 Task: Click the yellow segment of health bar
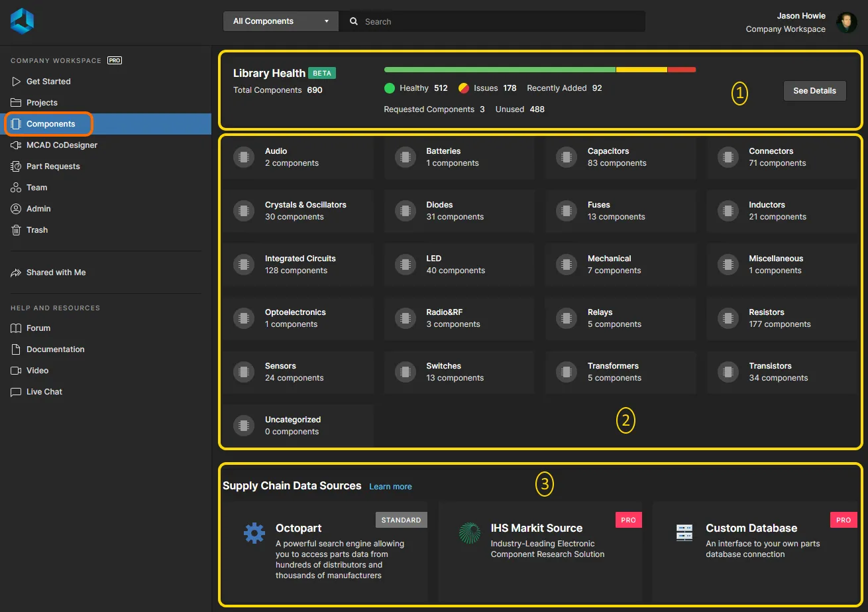641,70
